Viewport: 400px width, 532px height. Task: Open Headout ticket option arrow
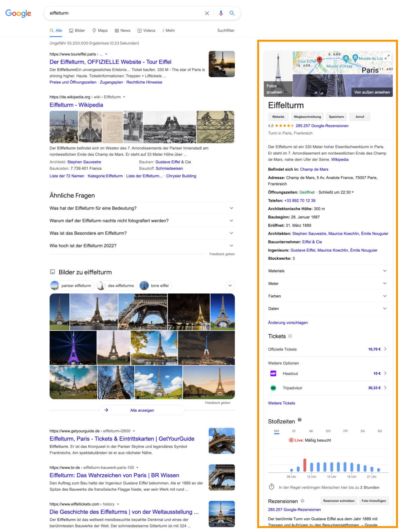385,373
